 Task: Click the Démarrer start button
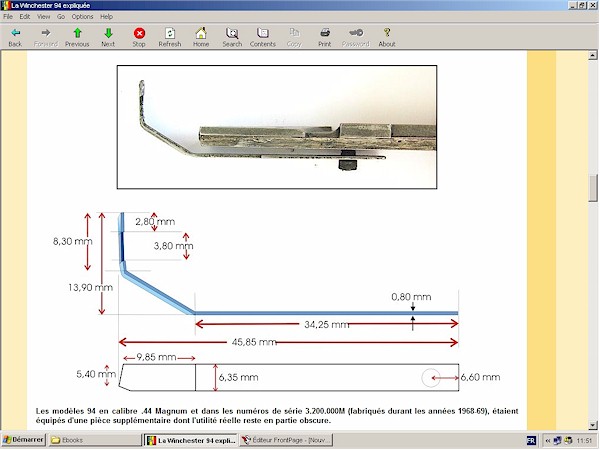click(24, 440)
